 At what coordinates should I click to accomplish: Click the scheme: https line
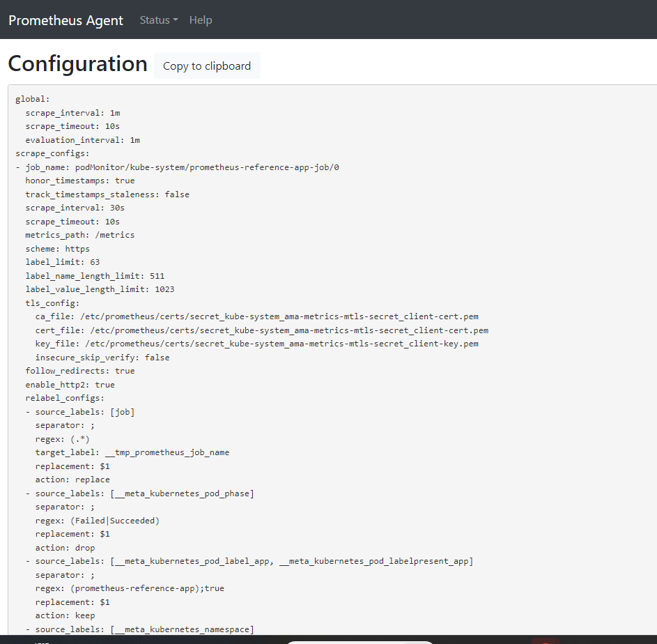pyautogui.click(x=58, y=249)
